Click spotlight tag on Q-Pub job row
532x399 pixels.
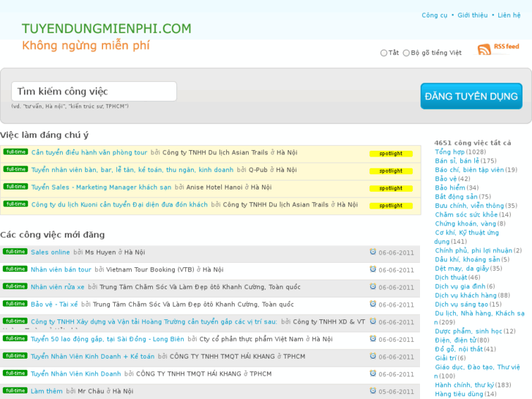tap(391, 171)
